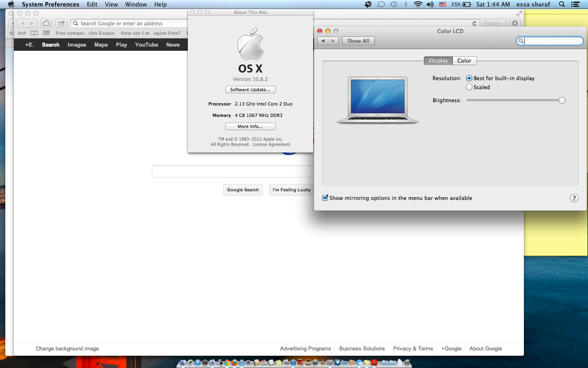Select Best for built-in display
588x368 pixels.
(x=469, y=78)
